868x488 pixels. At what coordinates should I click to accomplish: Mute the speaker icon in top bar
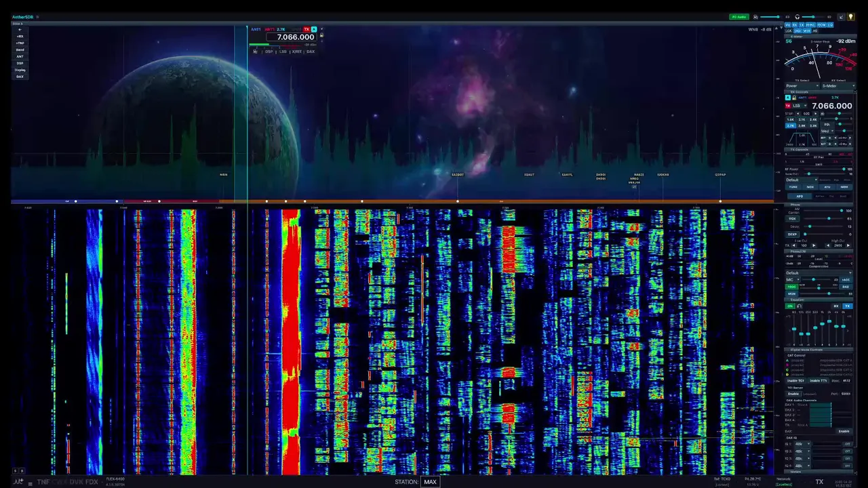(755, 17)
